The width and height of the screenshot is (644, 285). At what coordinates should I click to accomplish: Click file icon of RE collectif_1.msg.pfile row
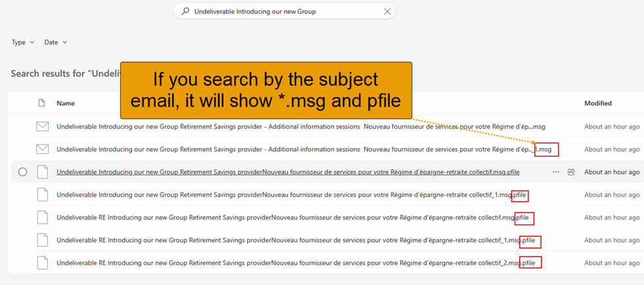click(x=42, y=240)
